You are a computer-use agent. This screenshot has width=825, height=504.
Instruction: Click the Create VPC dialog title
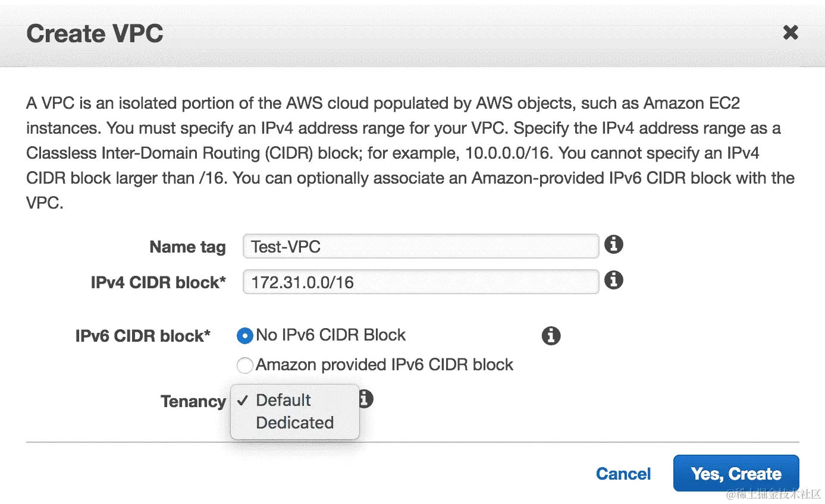tap(95, 33)
